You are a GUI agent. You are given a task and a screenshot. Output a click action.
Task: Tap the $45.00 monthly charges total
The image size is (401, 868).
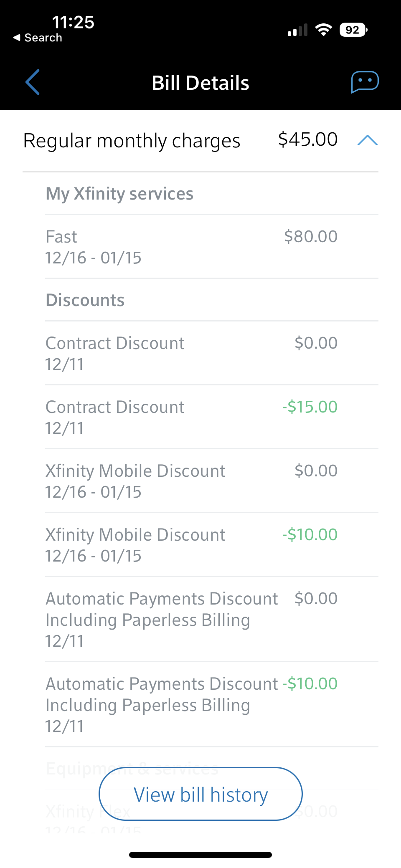(307, 139)
